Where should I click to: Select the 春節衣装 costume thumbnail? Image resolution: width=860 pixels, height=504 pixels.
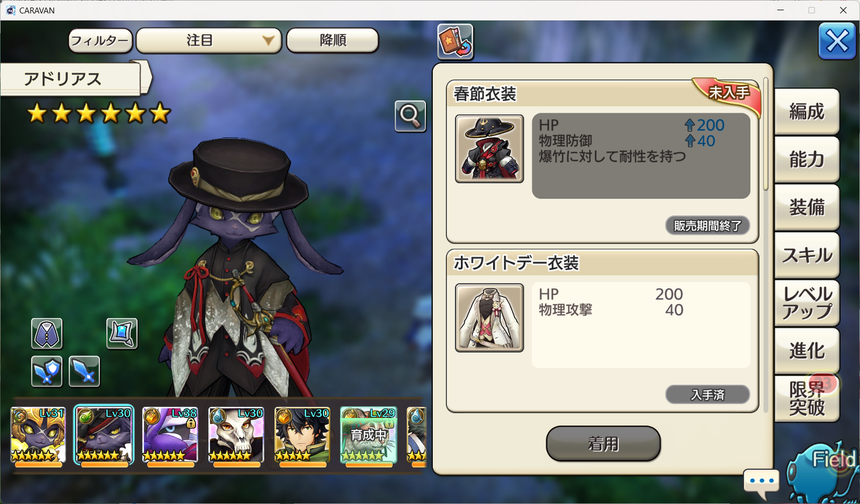pyautogui.click(x=489, y=149)
